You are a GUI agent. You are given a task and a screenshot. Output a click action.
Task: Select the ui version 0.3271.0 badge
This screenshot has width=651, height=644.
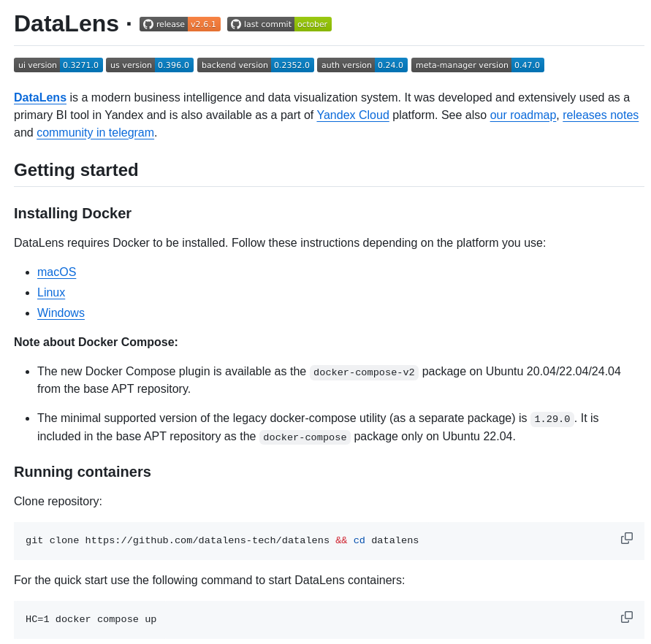pos(58,64)
